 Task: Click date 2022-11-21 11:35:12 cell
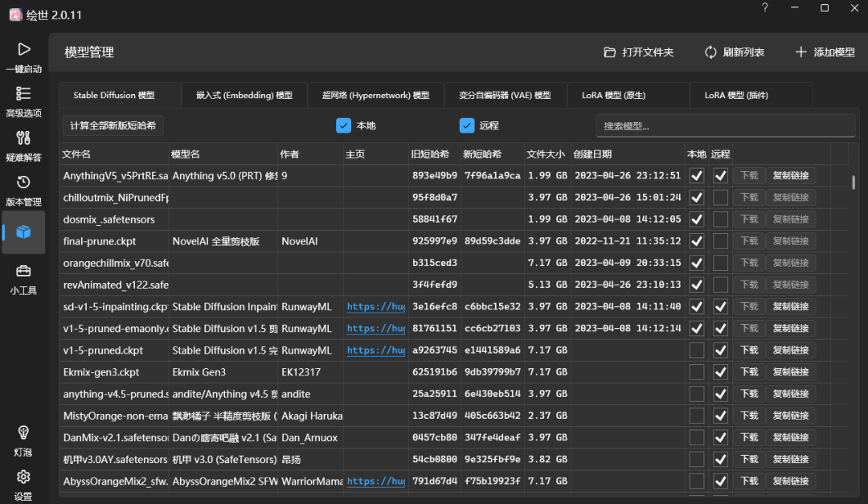tap(628, 241)
